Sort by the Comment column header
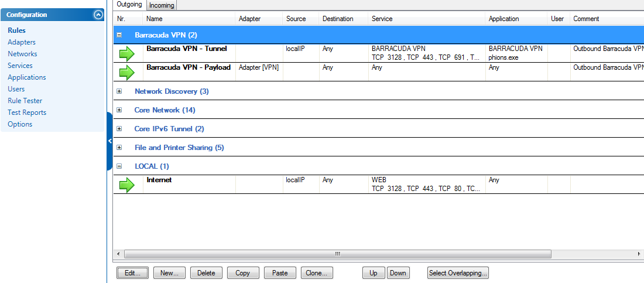 (x=607, y=19)
